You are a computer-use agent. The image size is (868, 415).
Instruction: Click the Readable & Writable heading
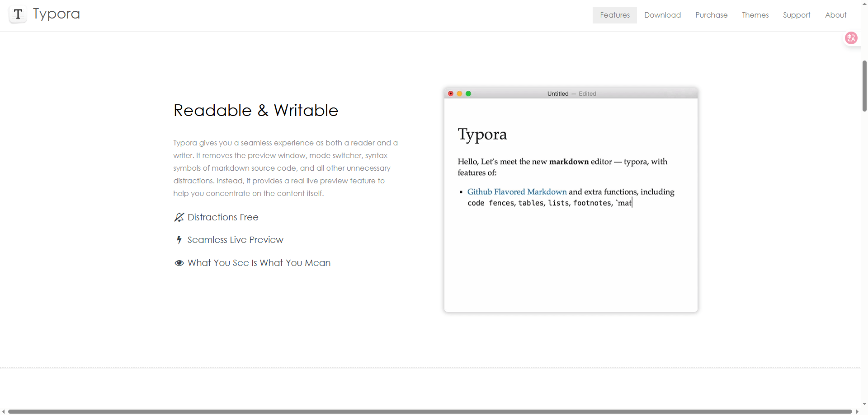[256, 111]
